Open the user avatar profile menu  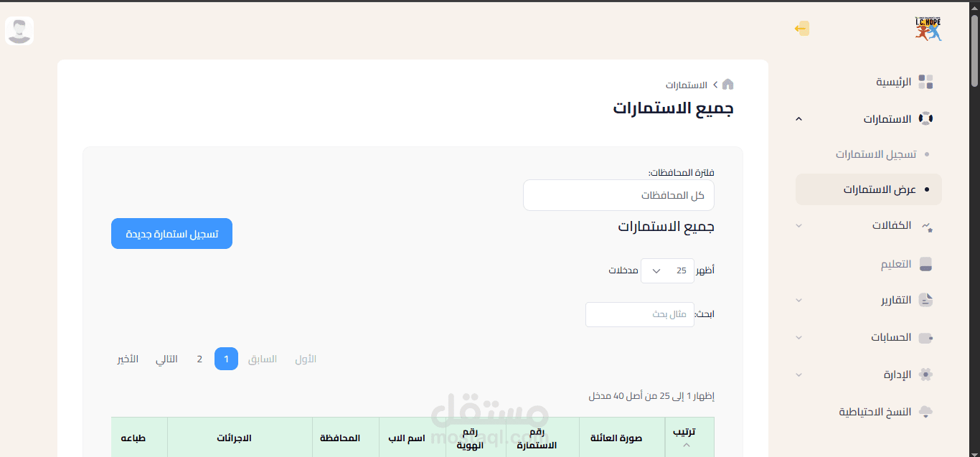click(x=19, y=31)
